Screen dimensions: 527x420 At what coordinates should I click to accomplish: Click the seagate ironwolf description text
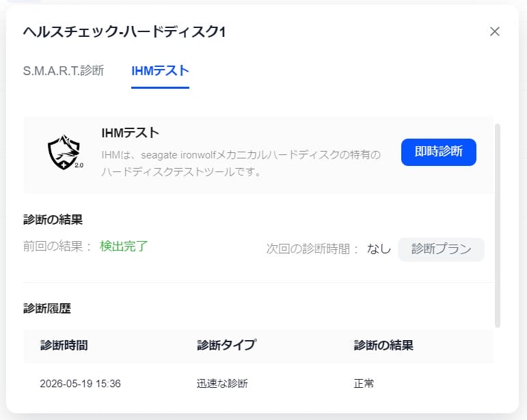[241, 163]
